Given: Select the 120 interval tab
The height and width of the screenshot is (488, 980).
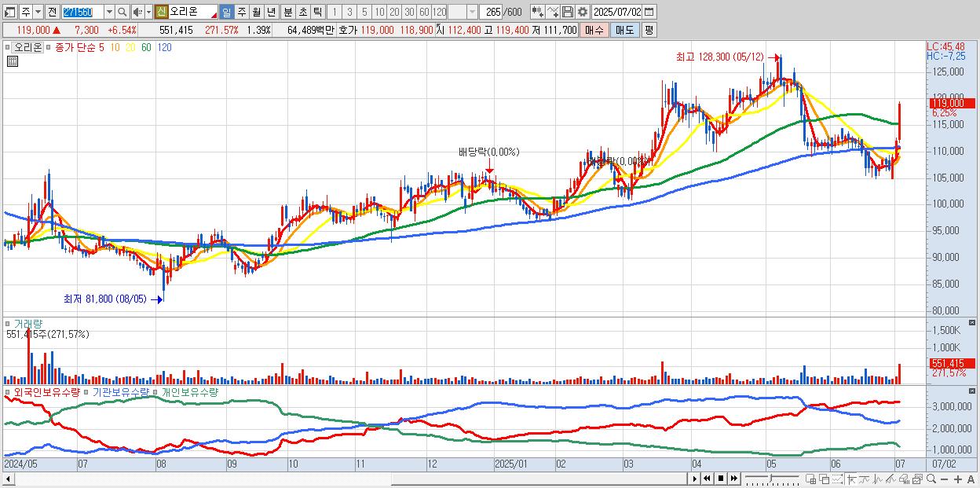Looking at the screenshot, I should pyautogui.click(x=439, y=12).
